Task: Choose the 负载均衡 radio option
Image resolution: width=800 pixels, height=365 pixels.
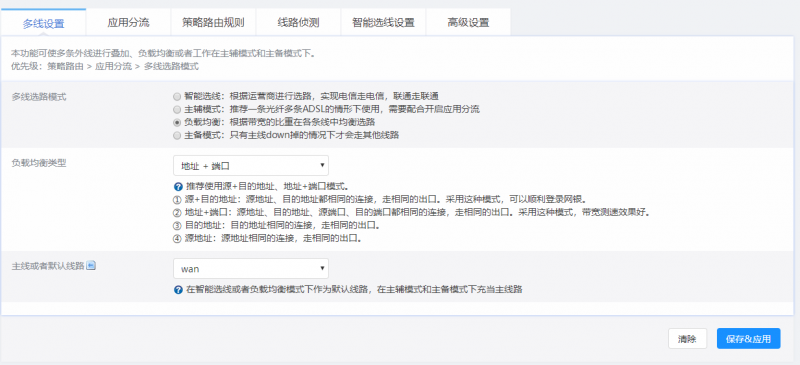Action: [x=177, y=123]
